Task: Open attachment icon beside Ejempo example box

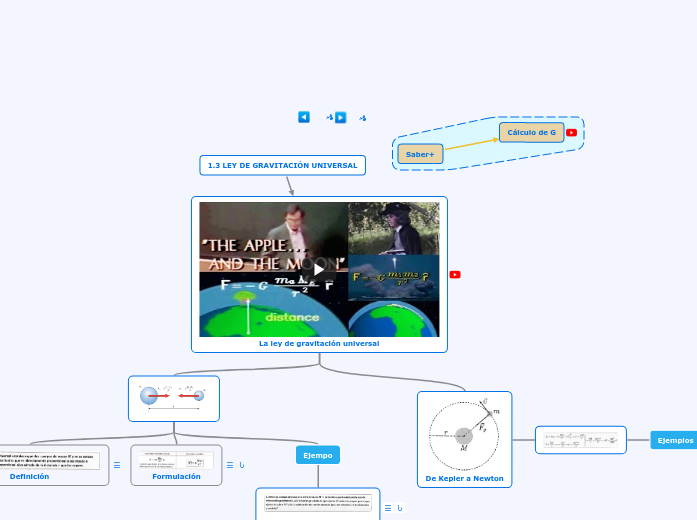Action: tap(400, 508)
